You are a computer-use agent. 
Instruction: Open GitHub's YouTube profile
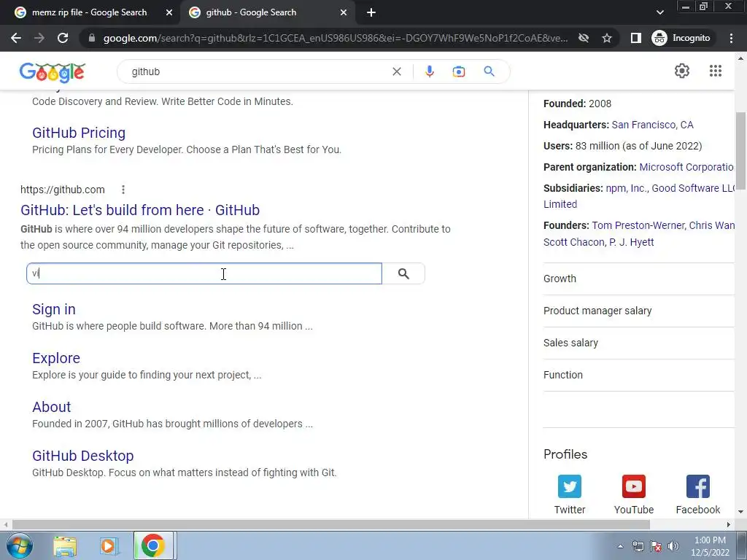(634, 494)
